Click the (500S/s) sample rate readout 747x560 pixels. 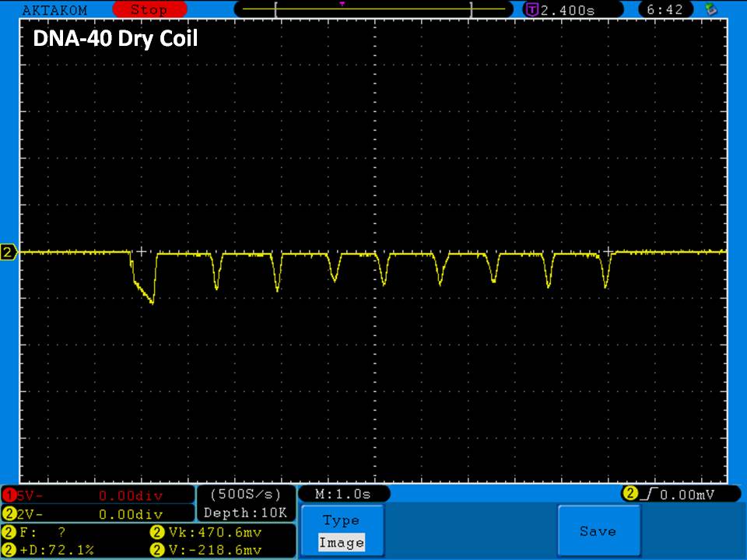(245, 495)
